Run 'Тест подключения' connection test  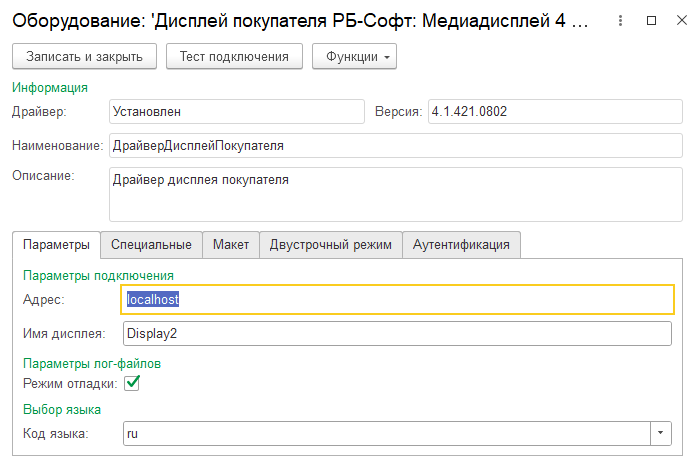(234, 57)
